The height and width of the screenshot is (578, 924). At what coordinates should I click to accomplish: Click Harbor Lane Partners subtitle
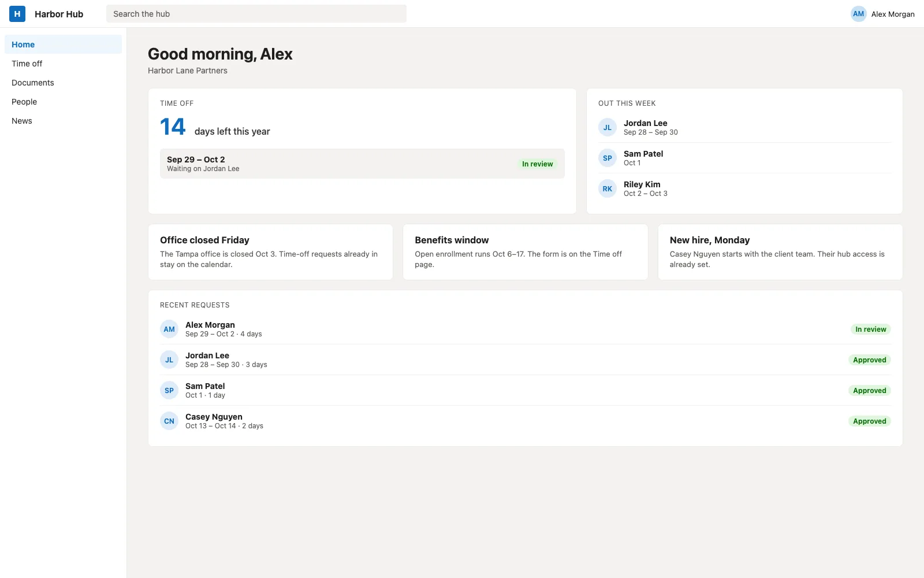[x=188, y=71]
